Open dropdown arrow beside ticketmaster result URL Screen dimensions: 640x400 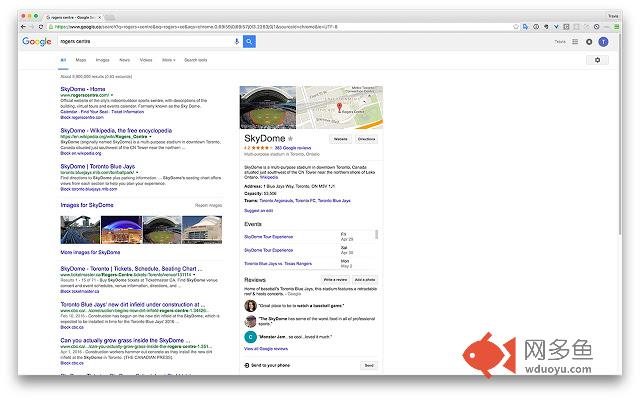coord(194,275)
